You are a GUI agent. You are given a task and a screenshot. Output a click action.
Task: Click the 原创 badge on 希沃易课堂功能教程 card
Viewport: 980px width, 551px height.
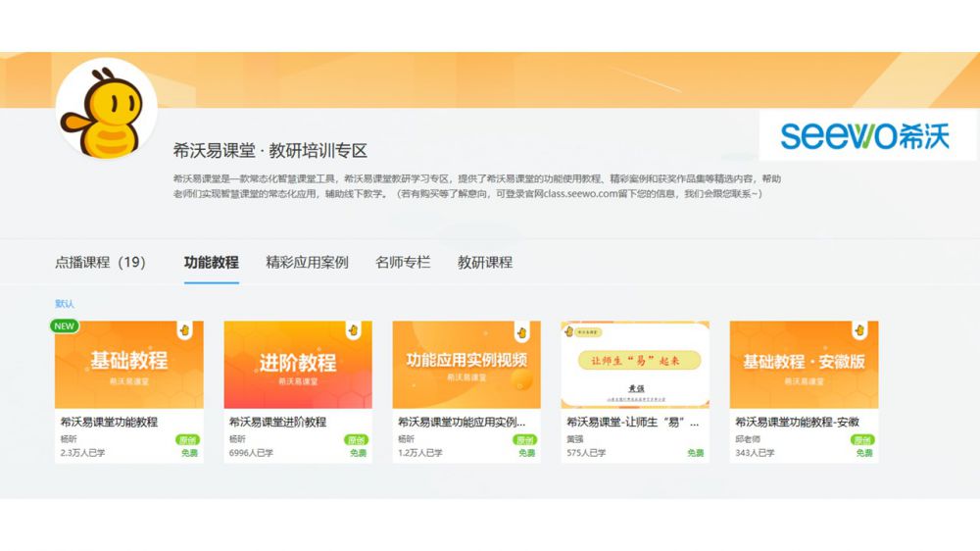point(187,440)
